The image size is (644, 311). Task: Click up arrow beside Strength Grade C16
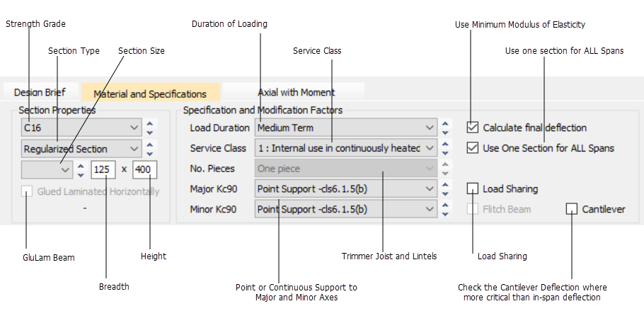point(149,124)
